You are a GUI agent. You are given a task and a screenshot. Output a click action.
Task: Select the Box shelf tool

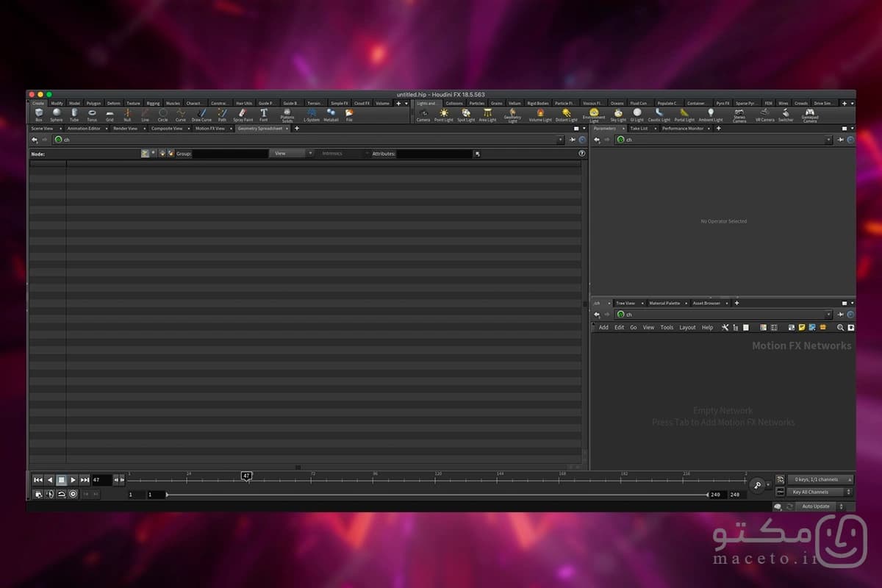39,115
